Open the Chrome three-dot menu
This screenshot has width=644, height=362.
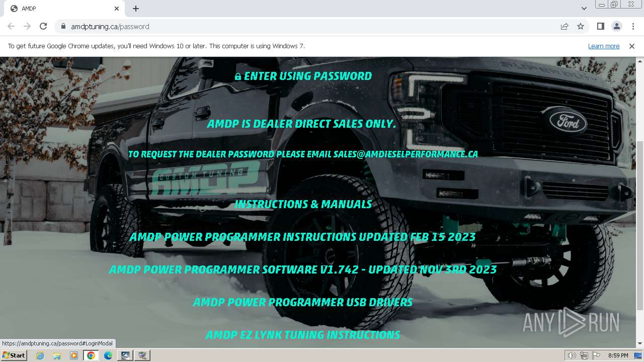point(633,26)
